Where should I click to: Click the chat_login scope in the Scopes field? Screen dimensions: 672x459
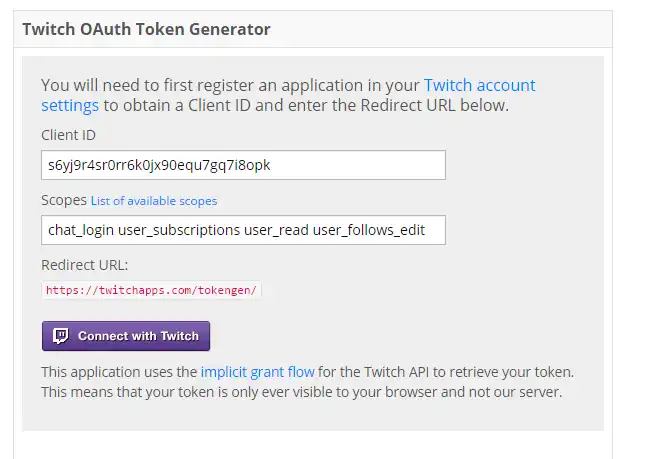pos(81,230)
